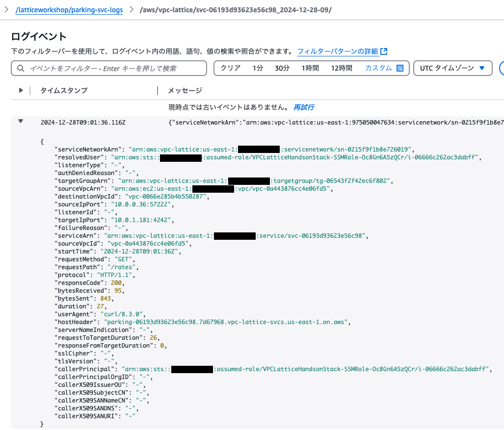Click the duration value 27
The width and height of the screenshot is (504, 430).
[100, 306]
